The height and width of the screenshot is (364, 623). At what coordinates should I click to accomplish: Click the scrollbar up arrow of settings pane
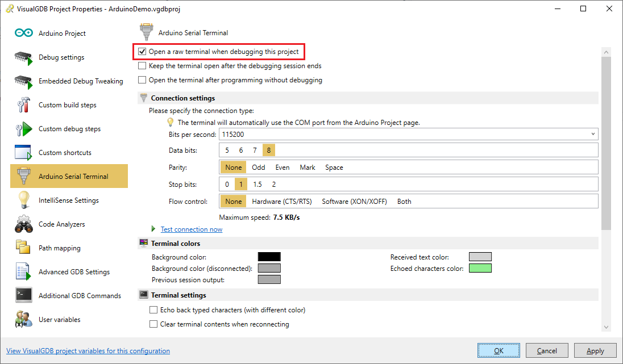tap(606, 52)
